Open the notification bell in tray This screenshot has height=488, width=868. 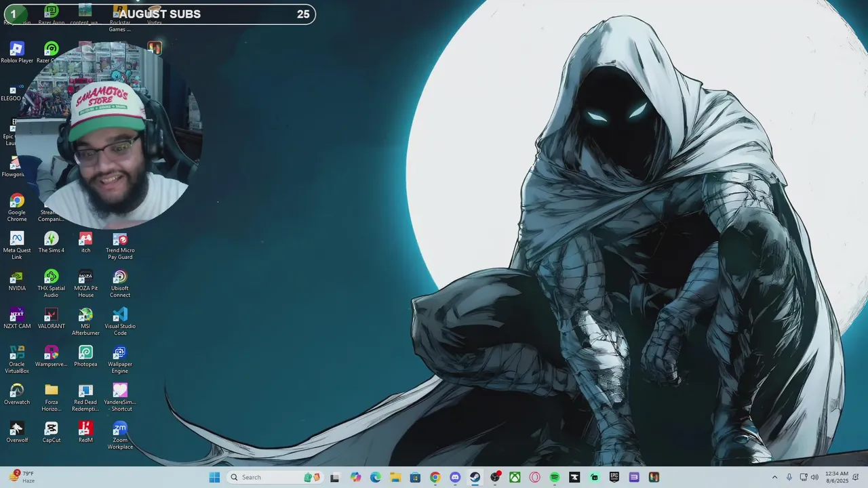pos(856,477)
